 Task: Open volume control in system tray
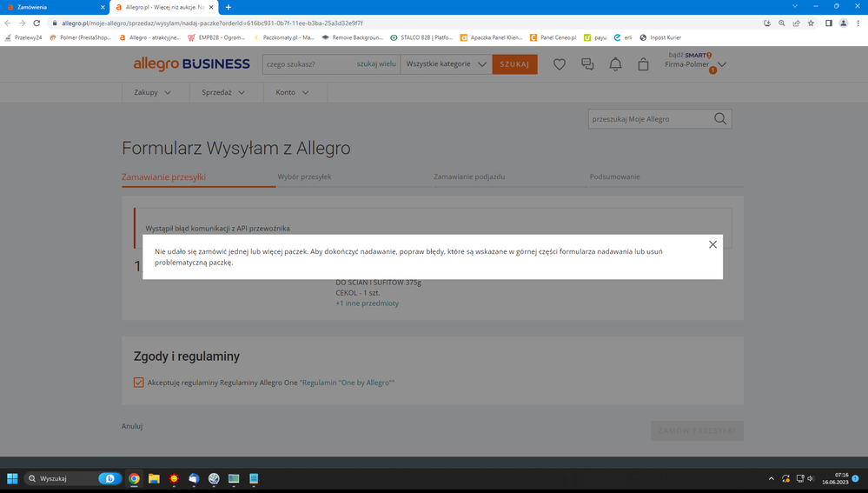[811, 478]
